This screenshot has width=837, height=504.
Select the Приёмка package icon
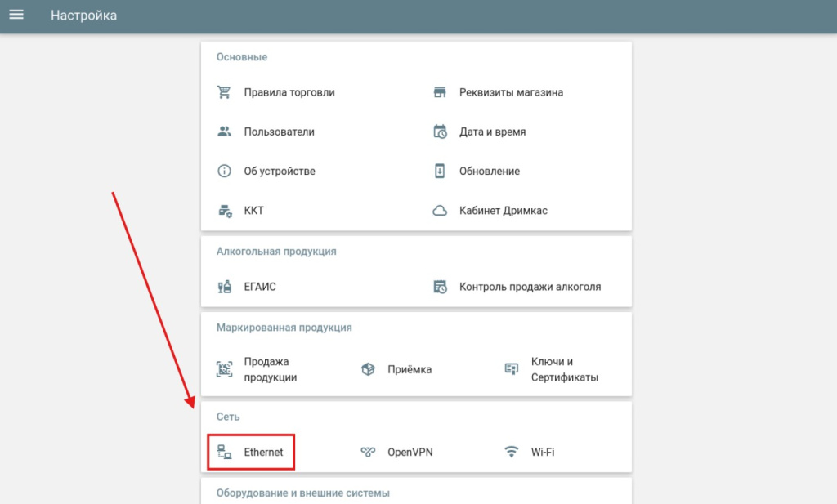(369, 369)
